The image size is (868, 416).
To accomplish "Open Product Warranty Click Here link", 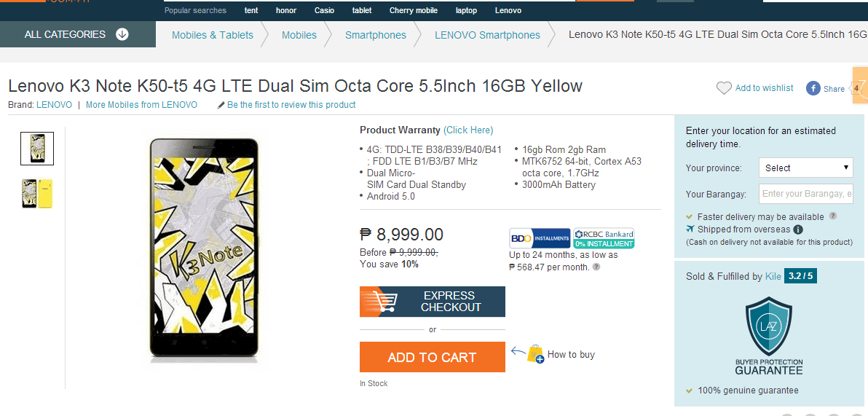I will [x=468, y=130].
